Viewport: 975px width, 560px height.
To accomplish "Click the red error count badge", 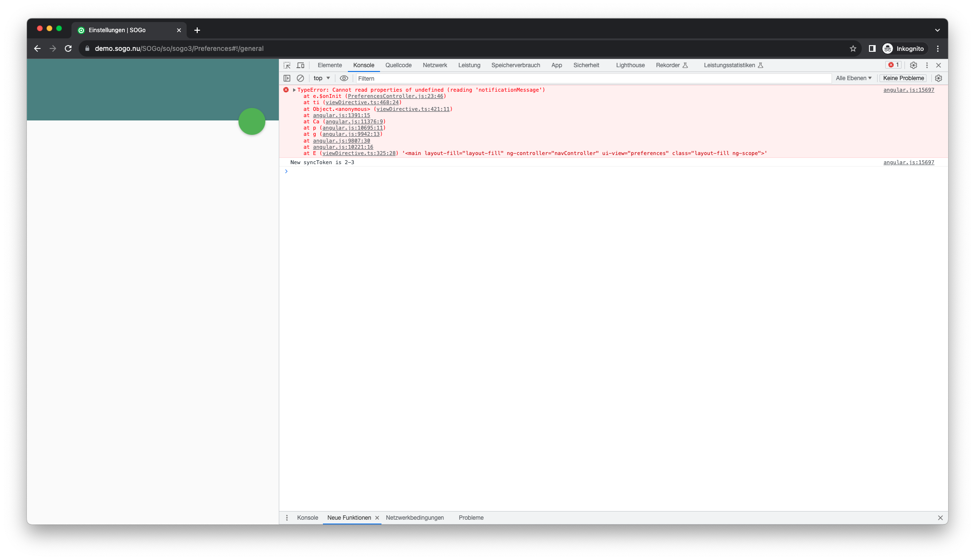I will 893,65.
